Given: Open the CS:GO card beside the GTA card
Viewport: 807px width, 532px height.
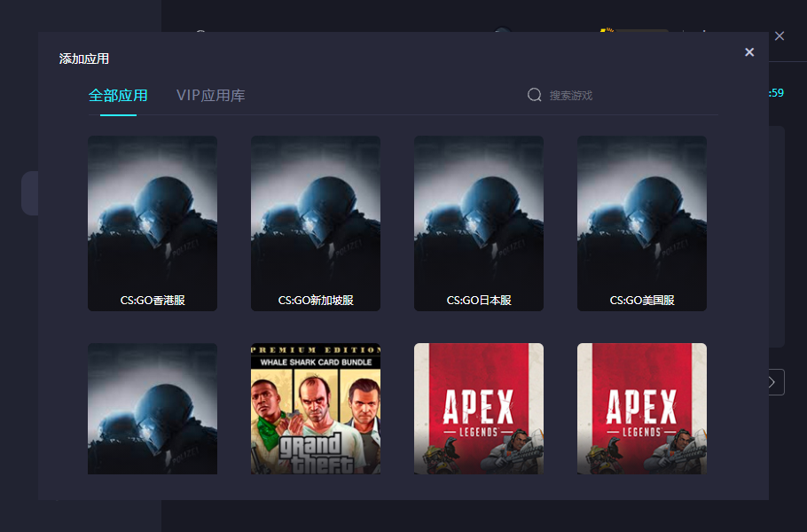Looking at the screenshot, I should [153, 409].
